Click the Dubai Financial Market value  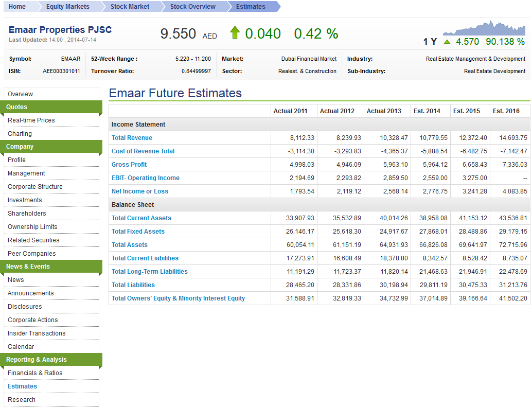309,59
